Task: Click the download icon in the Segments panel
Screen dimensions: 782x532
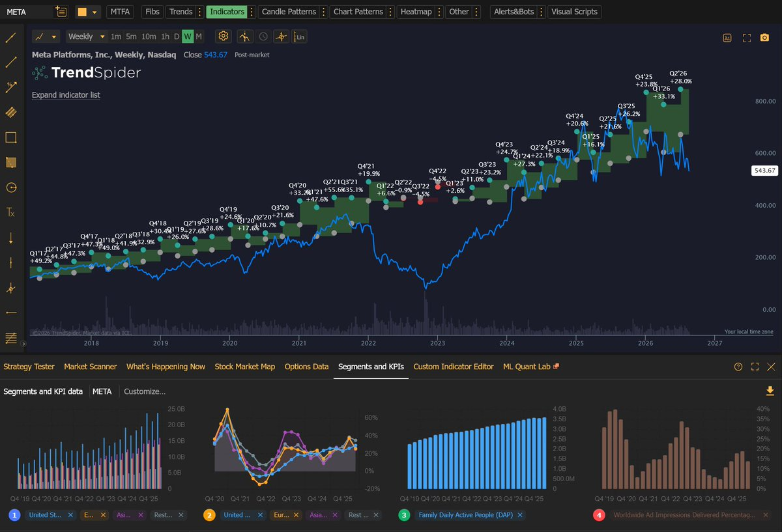Action: [770, 391]
